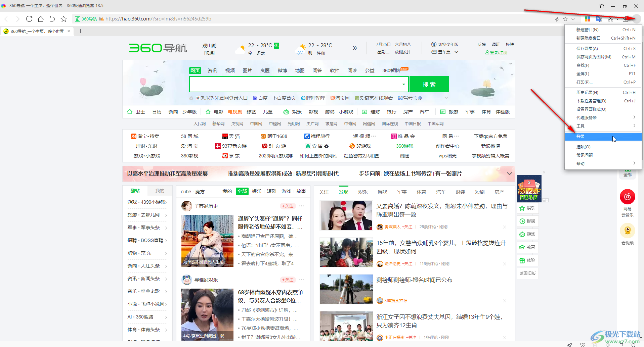
Task: Start a screenshot with the scissors icon
Action: coord(610,19)
